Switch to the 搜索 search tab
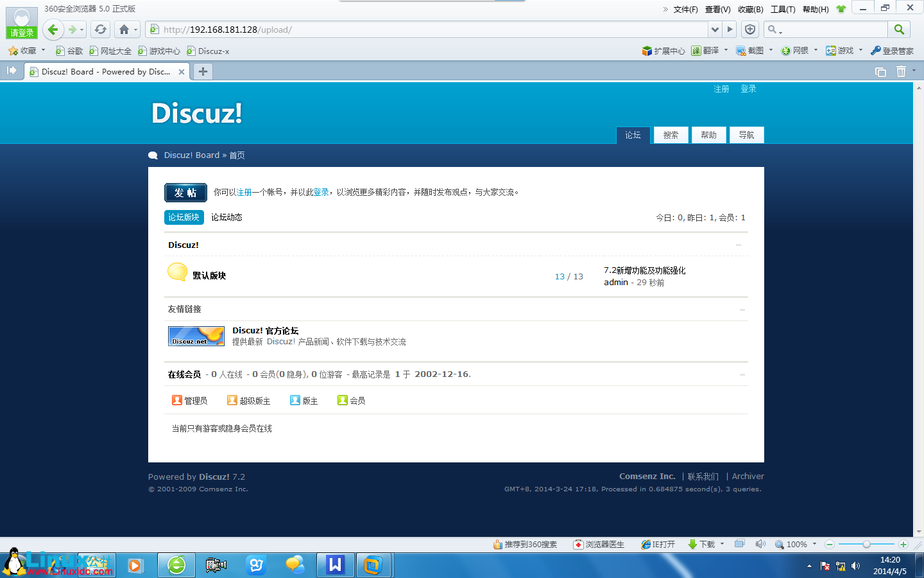 point(671,135)
